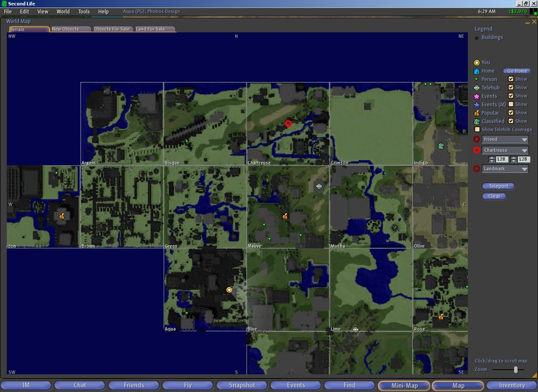Click the Telehub marker in Mauve region

point(319,186)
